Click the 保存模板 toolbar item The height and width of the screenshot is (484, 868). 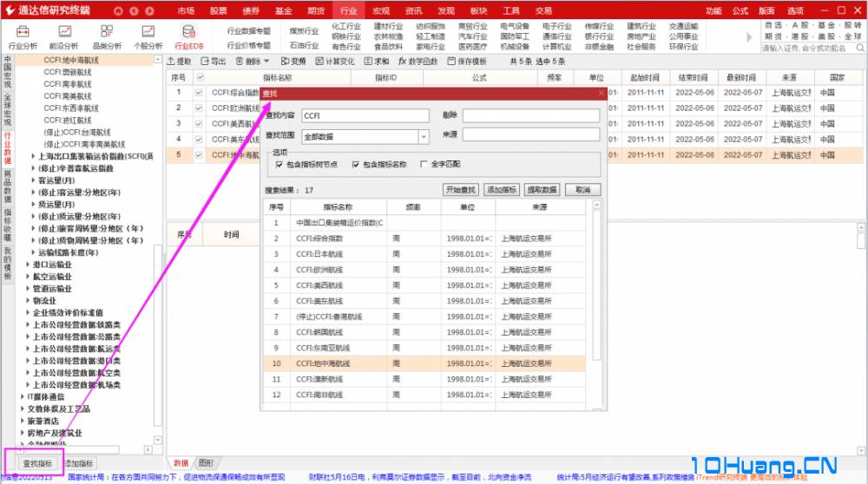pyautogui.click(x=467, y=62)
